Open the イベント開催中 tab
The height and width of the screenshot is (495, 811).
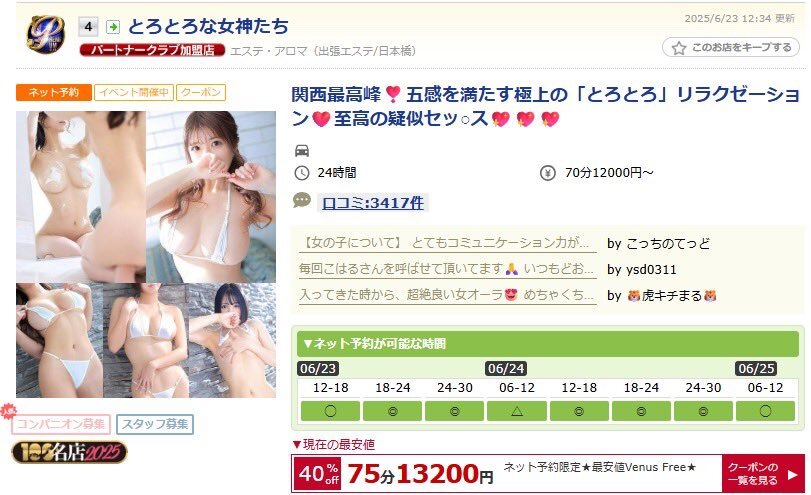[x=133, y=93]
